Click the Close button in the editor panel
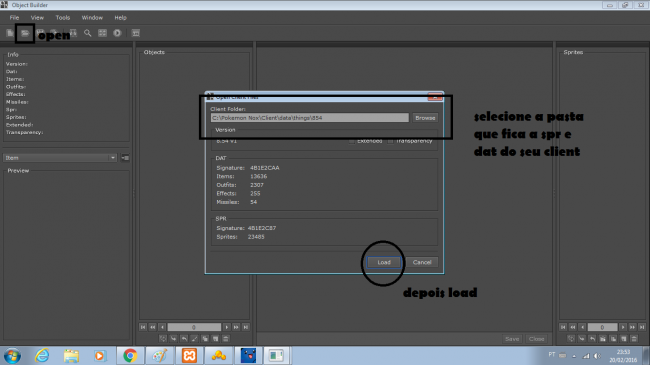Image resolution: width=650 pixels, height=365 pixels. point(536,339)
